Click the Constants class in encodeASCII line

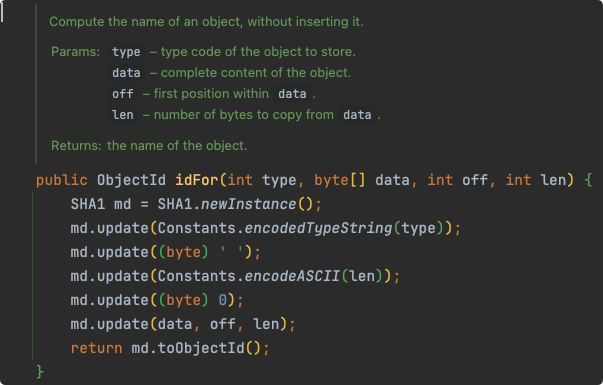[x=197, y=276]
